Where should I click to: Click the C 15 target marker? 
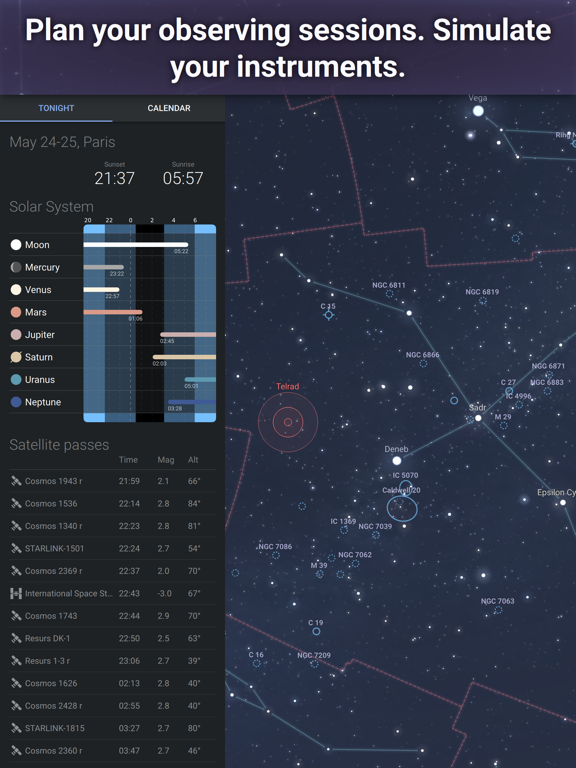(x=329, y=315)
